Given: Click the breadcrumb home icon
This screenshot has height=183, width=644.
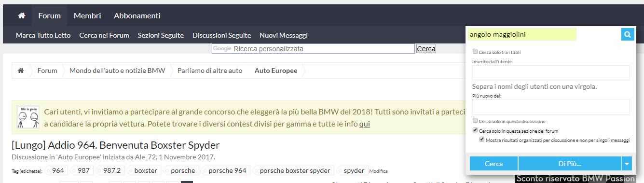Looking at the screenshot, I should 21,70.
